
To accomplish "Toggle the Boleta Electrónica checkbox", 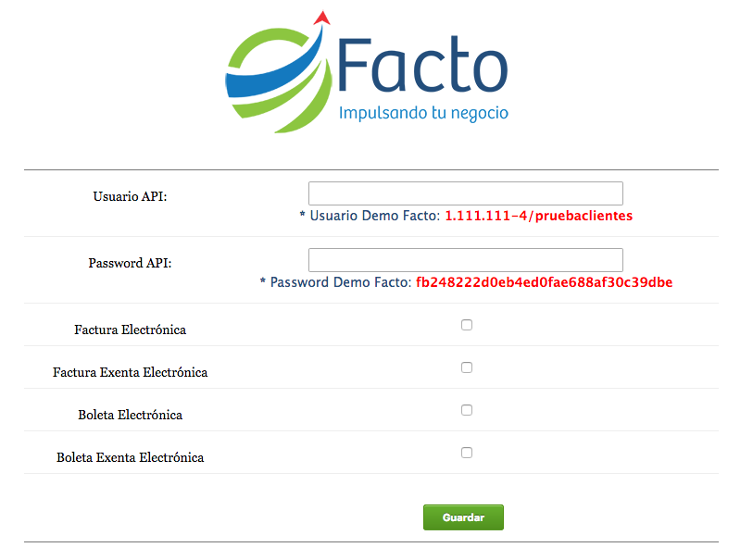I will pyautogui.click(x=467, y=410).
